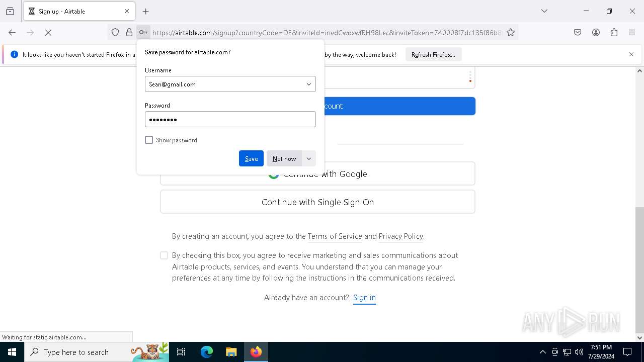Close the Sign up - Airtable tab
644x362 pixels.
(127, 11)
